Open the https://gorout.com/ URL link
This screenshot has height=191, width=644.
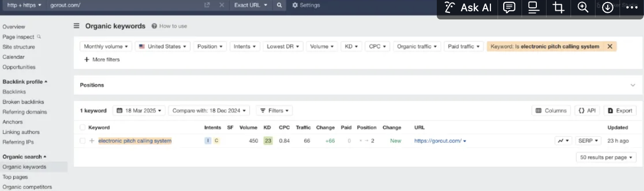point(438,141)
